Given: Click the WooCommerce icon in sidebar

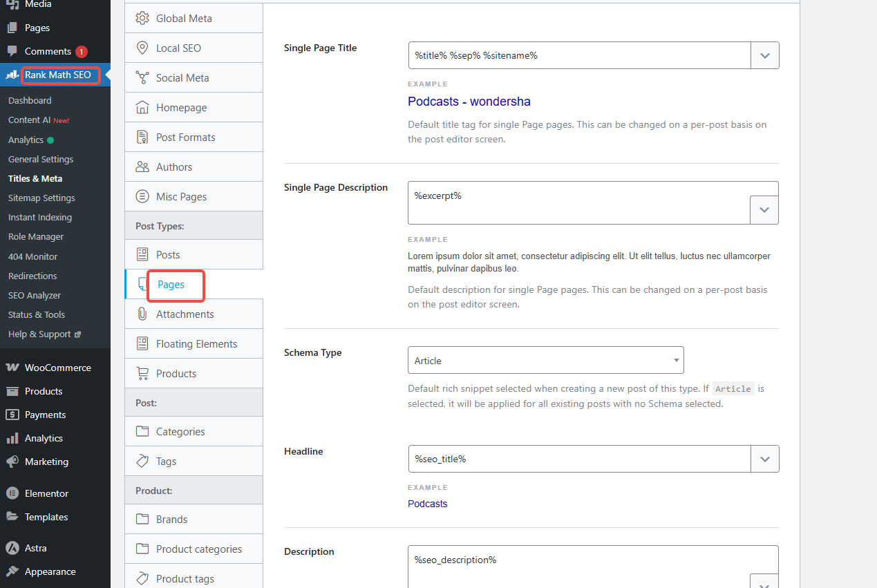Looking at the screenshot, I should [x=12, y=368].
